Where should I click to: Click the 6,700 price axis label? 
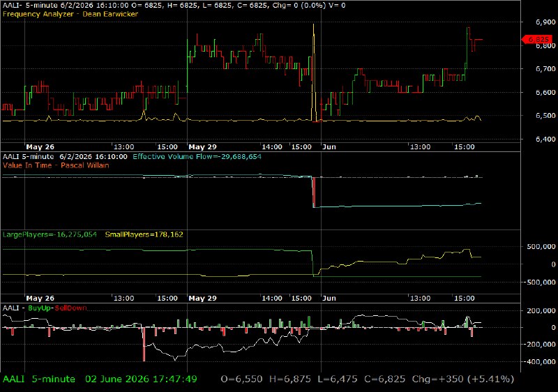click(545, 69)
